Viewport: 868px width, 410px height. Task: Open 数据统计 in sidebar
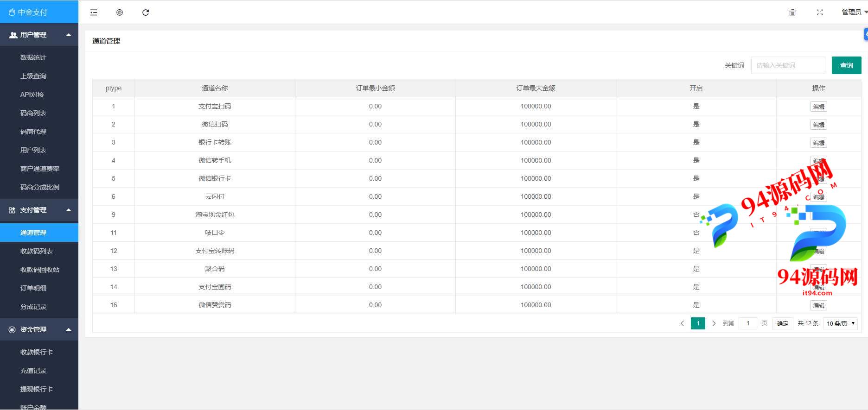click(x=33, y=57)
